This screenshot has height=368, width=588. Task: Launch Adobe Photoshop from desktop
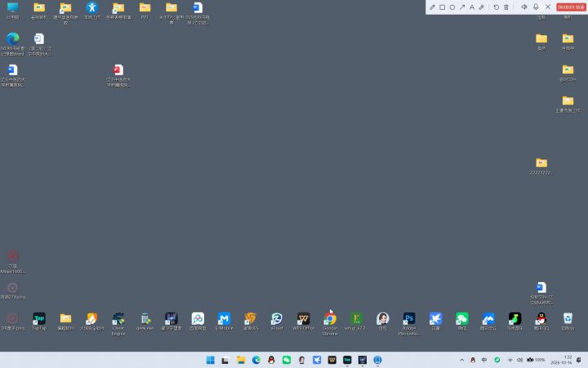(409, 324)
